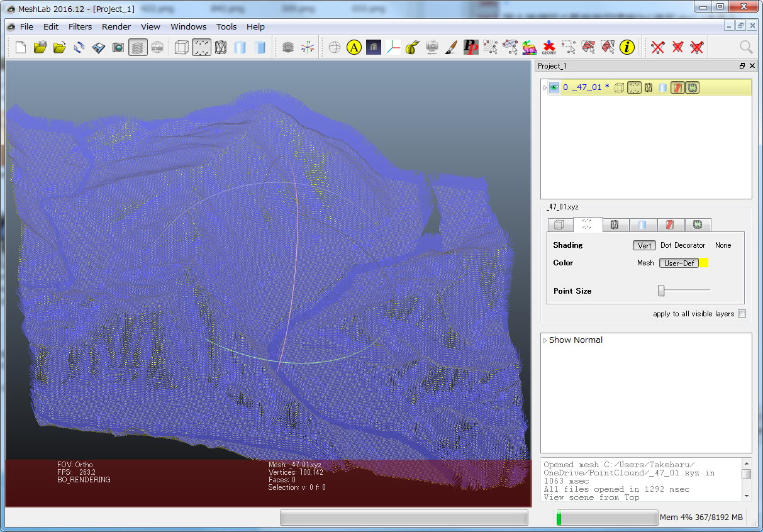The height and width of the screenshot is (532, 763).
Task: Click the greyed raster view globe icon
Action: coord(157,47)
